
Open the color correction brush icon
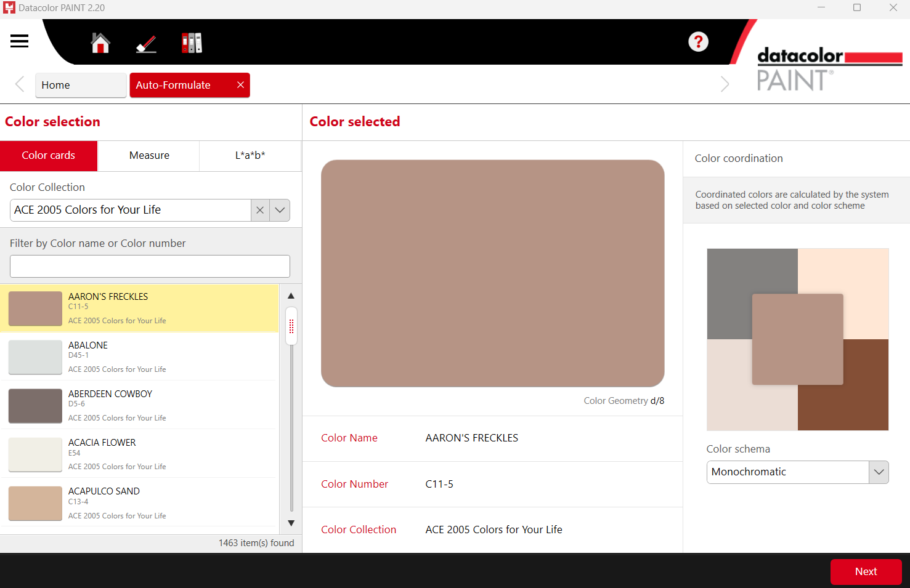(146, 43)
